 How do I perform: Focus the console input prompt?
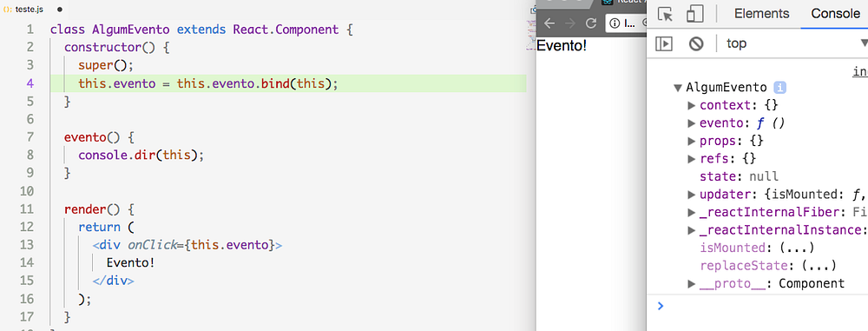click(764, 306)
